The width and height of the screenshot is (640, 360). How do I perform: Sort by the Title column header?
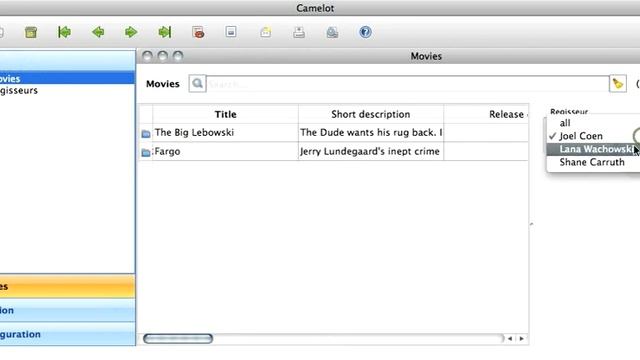225,114
